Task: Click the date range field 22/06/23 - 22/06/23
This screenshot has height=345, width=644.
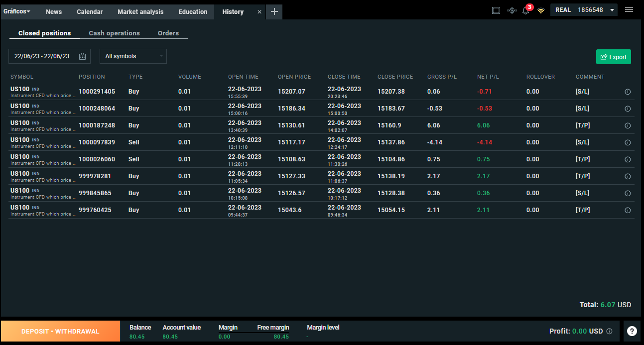Action: coord(49,56)
